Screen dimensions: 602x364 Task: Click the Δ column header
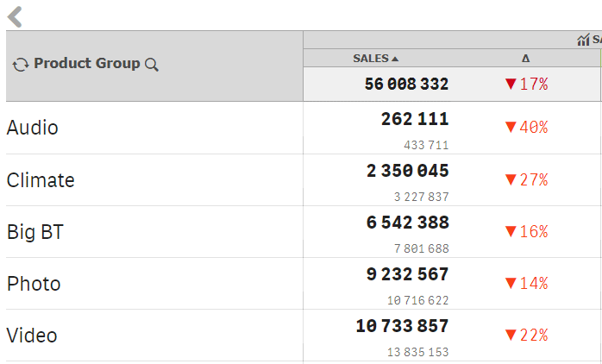[x=525, y=59]
